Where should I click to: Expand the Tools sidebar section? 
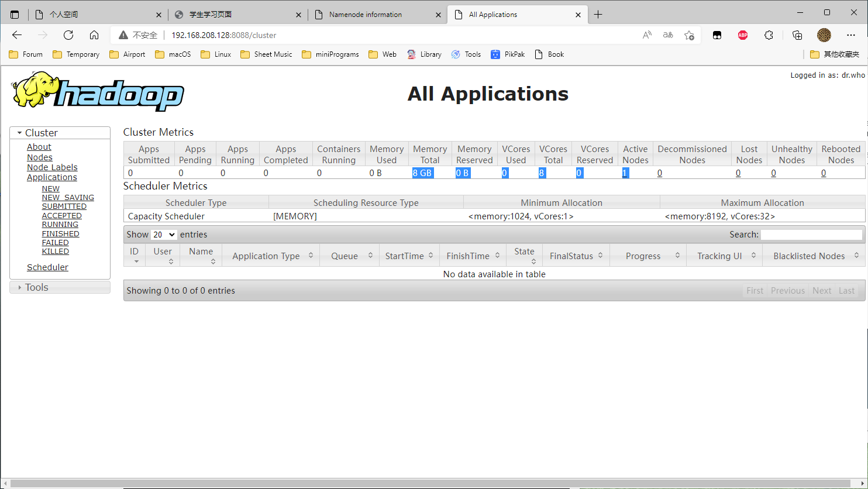click(36, 287)
